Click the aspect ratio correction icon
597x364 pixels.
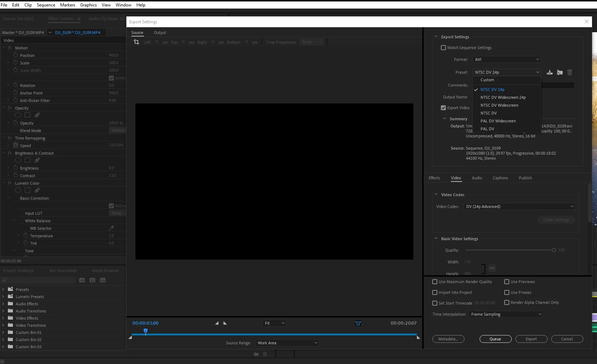358,323
